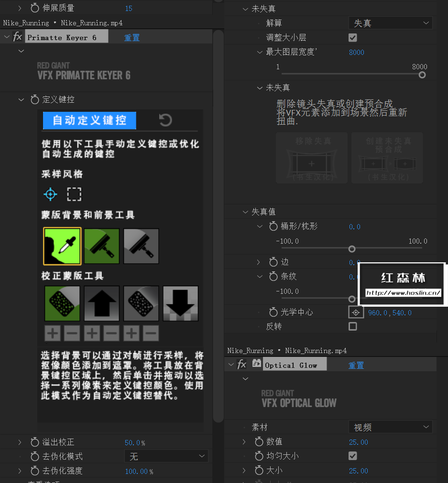Viewport: 448px width, 483px height.
Task: Toggle fx switch for Primatte Keyer 6
Action: pos(18,37)
